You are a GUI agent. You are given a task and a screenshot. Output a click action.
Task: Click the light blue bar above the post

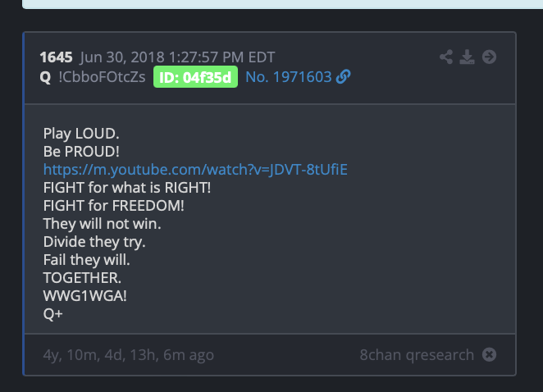click(x=283, y=4)
